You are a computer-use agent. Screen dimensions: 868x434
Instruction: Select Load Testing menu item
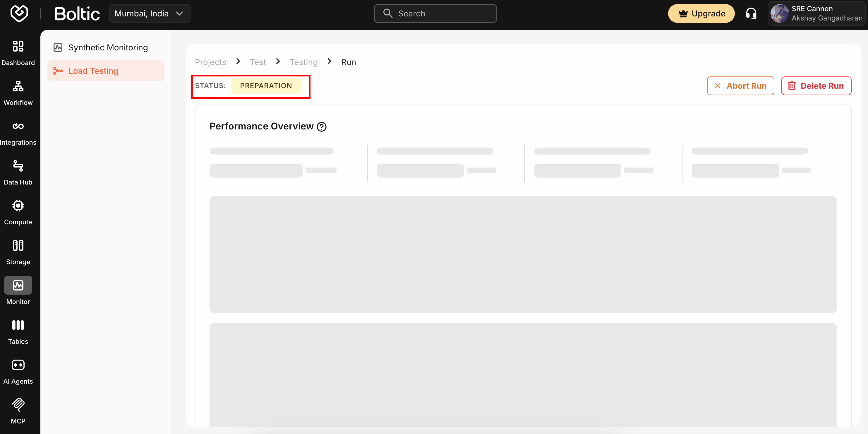coord(93,71)
